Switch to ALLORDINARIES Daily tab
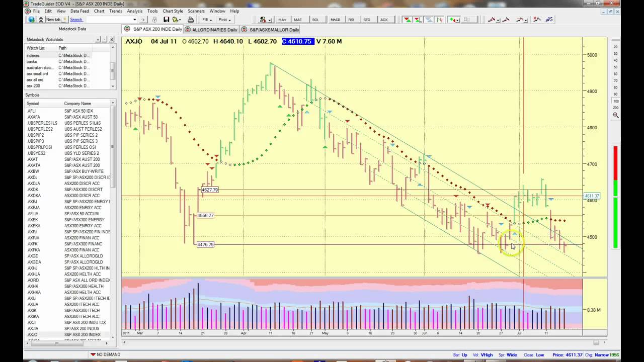Screen dimensions: 644x362 pyautogui.click(x=211, y=30)
